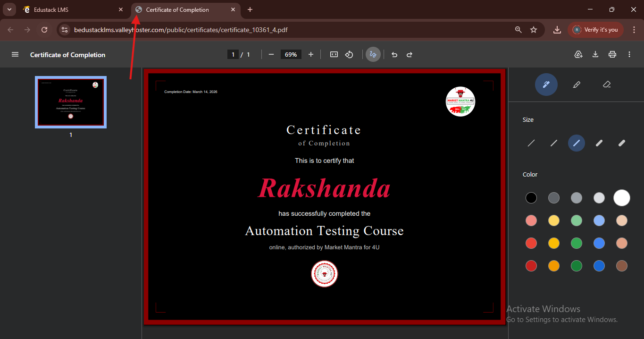Select the Highlighter tool
Viewport: 644px width, 339px height.
pyautogui.click(x=577, y=85)
